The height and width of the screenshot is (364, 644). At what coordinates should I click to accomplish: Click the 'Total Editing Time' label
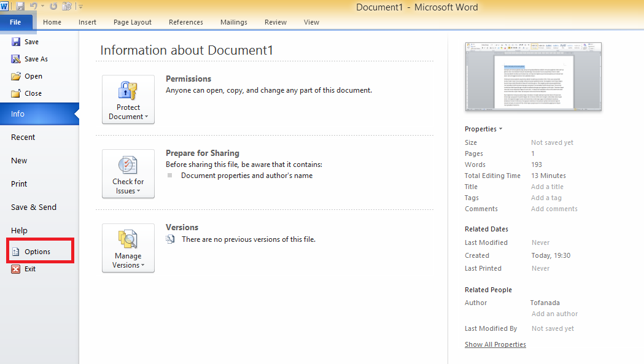[x=492, y=176]
